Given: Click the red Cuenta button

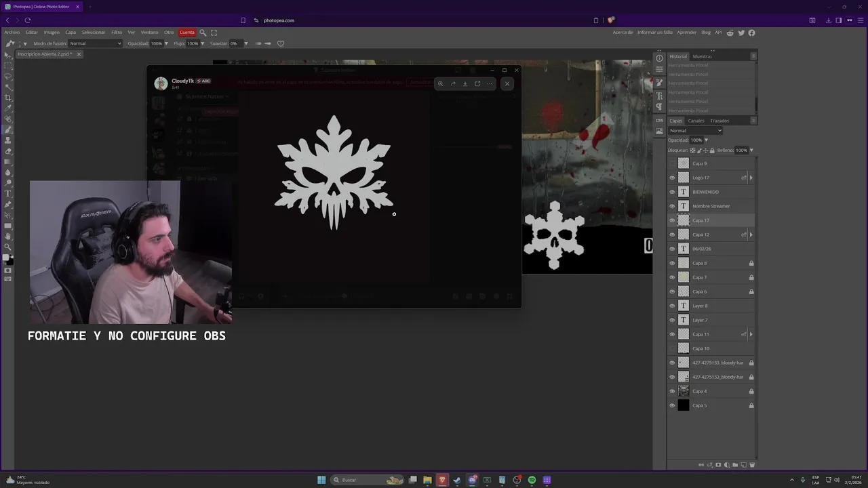Looking at the screenshot, I should (x=187, y=33).
